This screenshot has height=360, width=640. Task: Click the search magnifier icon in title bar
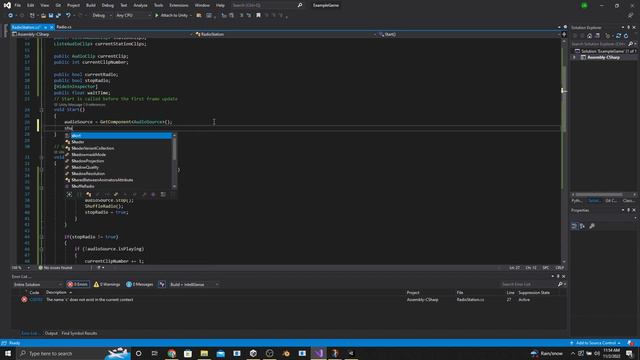(x=300, y=5)
